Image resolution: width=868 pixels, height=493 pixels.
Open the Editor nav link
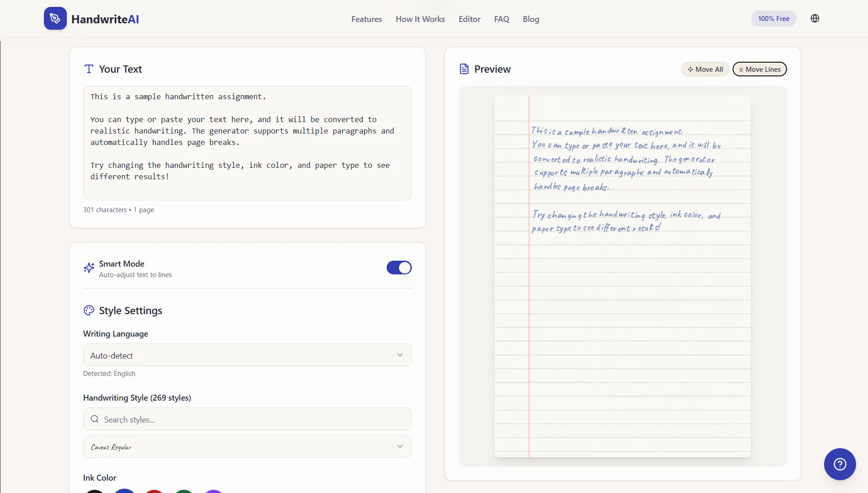(x=469, y=19)
